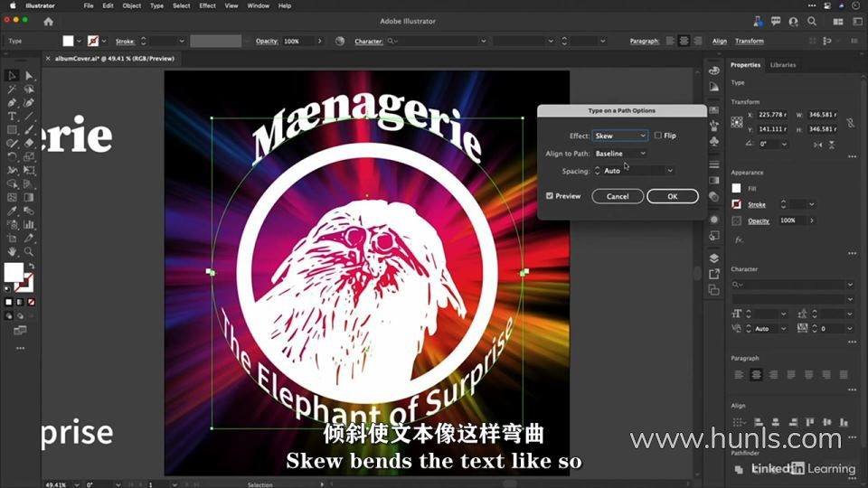Enable the Flip checkbox
Image resolution: width=868 pixels, height=488 pixels.
click(x=657, y=135)
